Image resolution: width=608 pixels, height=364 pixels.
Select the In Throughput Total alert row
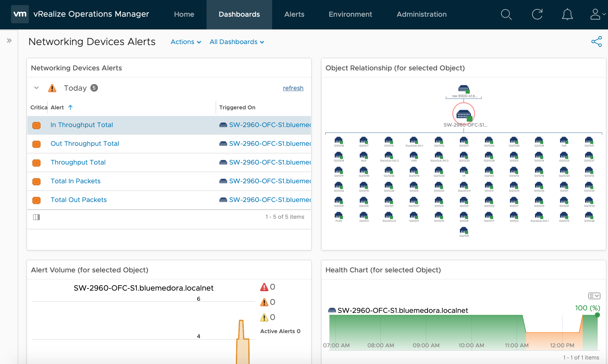tap(169, 125)
